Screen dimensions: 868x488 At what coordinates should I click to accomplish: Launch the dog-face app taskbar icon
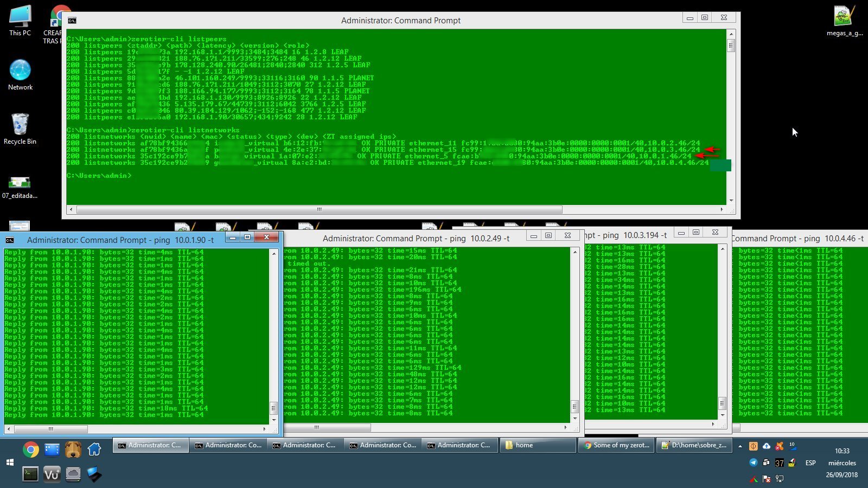[73, 449]
